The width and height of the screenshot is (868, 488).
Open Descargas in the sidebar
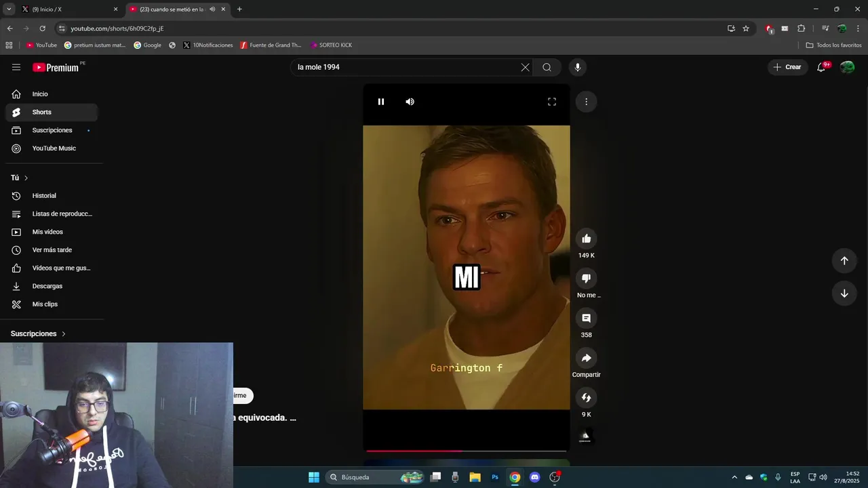tap(52, 286)
